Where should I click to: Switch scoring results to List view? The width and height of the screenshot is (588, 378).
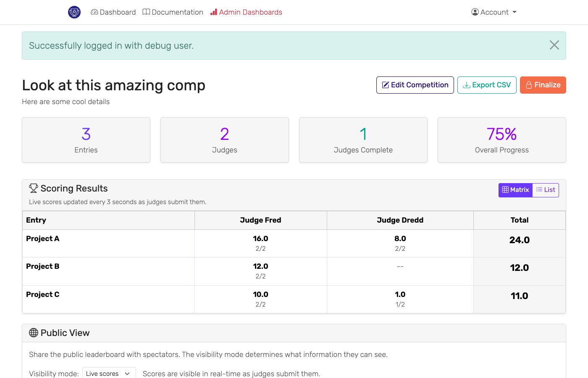545,190
